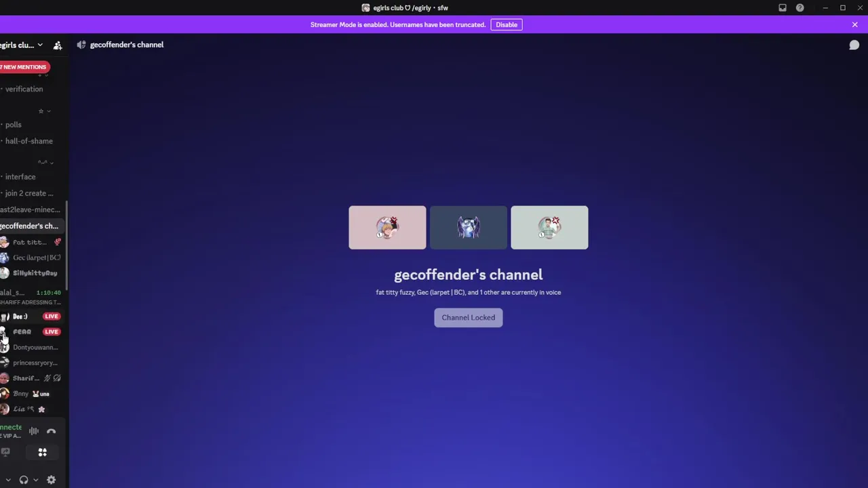Screen dimensions: 868x488
Task: Open the egirls club server dropdown
Action: click(20, 45)
